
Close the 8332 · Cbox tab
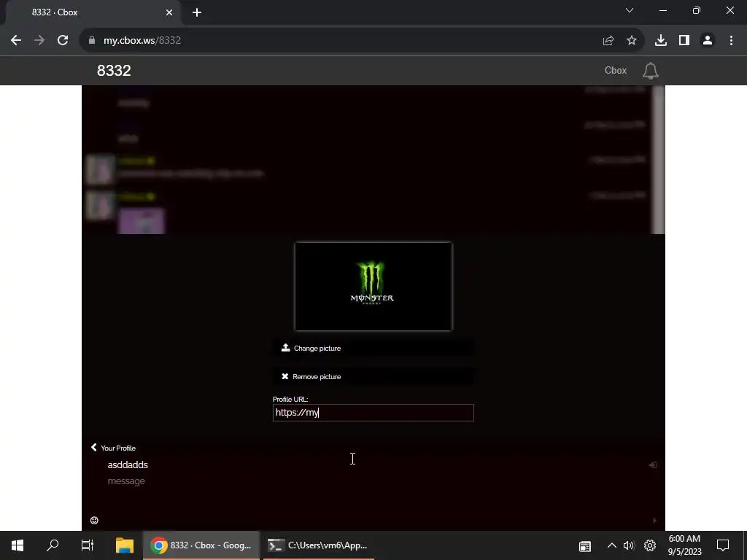pyautogui.click(x=169, y=12)
